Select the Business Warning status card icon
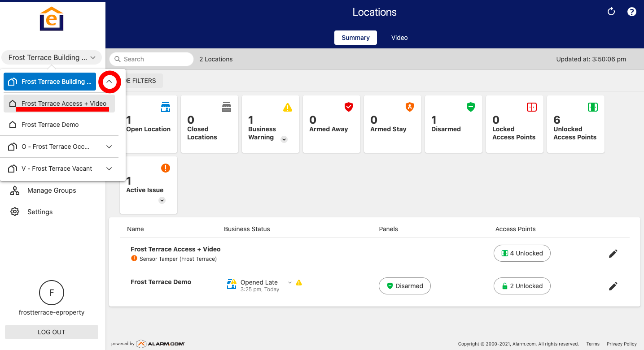The height and width of the screenshot is (350, 644). [288, 107]
